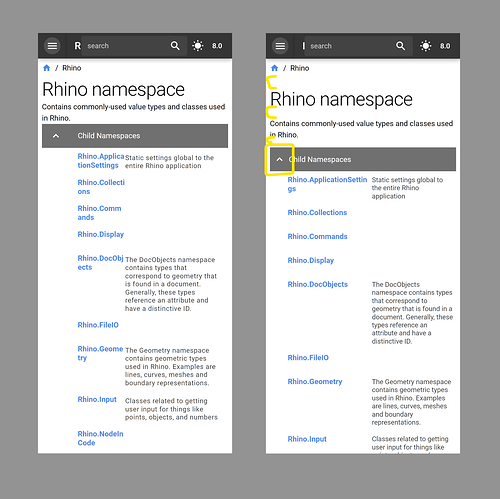Open Rhino.NodeInCode link in left panel
The width and height of the screenshot is (500, 499).
pos(100,438)
